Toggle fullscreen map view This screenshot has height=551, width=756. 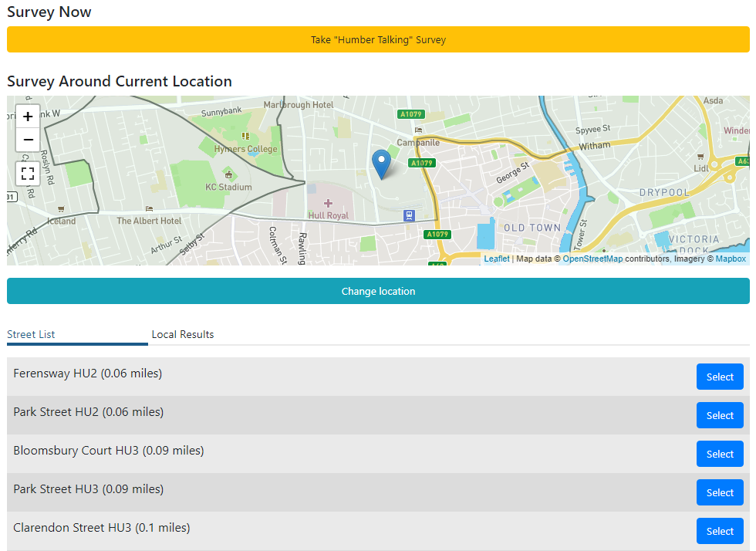coord(28,174)
